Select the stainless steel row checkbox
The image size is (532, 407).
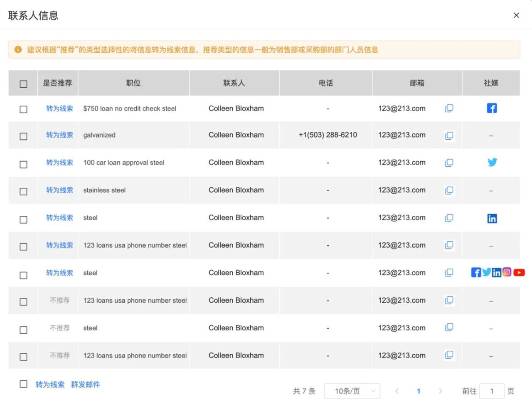click(x=24, y=192)
